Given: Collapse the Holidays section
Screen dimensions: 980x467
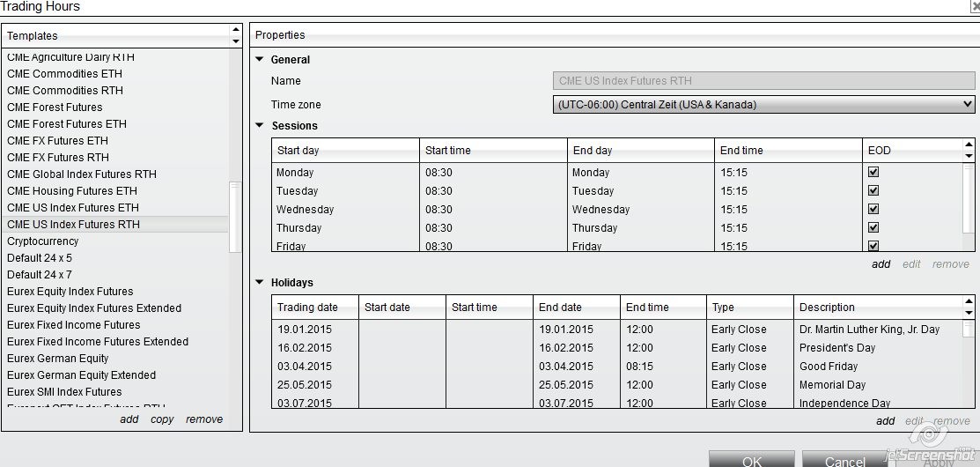Looking at the screenshot, I should click(260, 282).
